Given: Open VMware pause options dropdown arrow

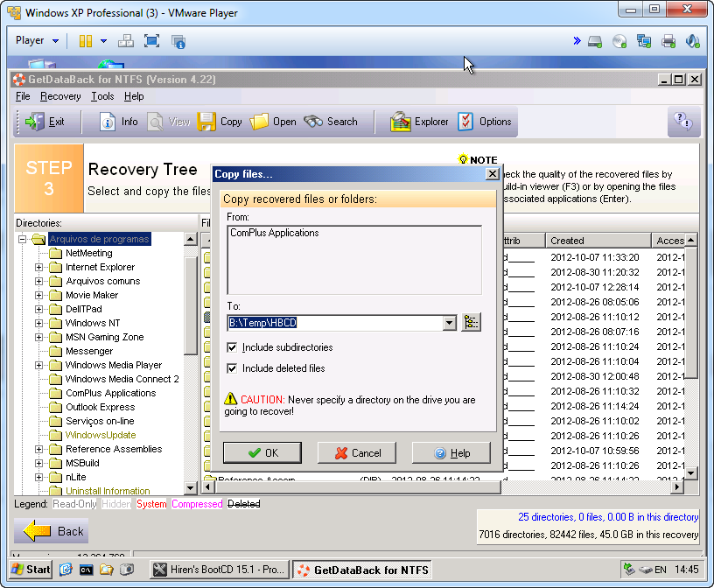Looking at the screenshot, I should [x=104, y=41].
